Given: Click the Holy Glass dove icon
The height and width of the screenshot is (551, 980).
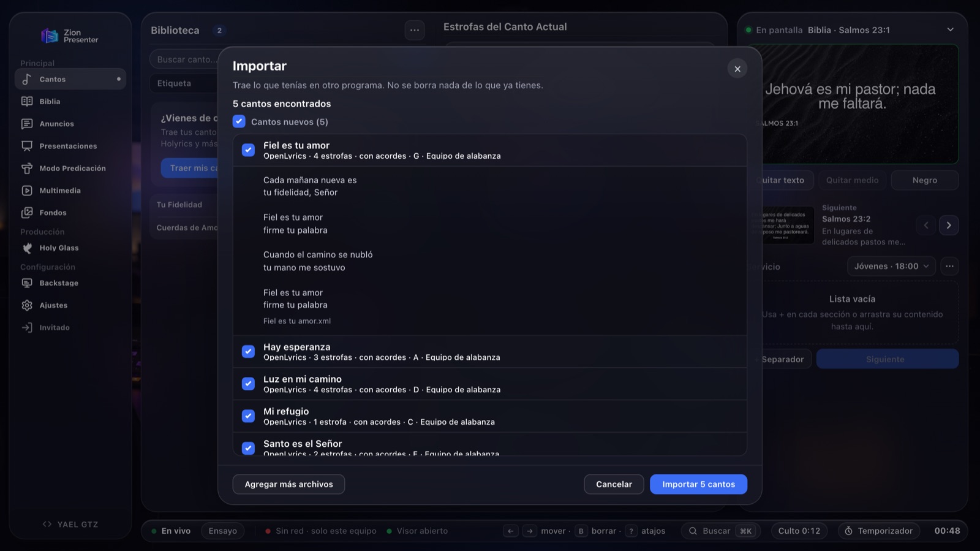Looking at the screenshot, I should tap(27, 248).
